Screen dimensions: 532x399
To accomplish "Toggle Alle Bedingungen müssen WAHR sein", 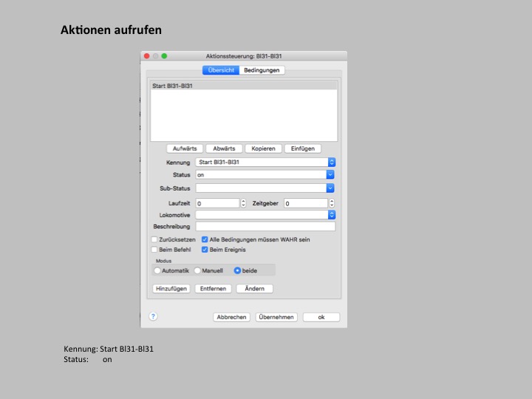I will [x=205, y=240].
